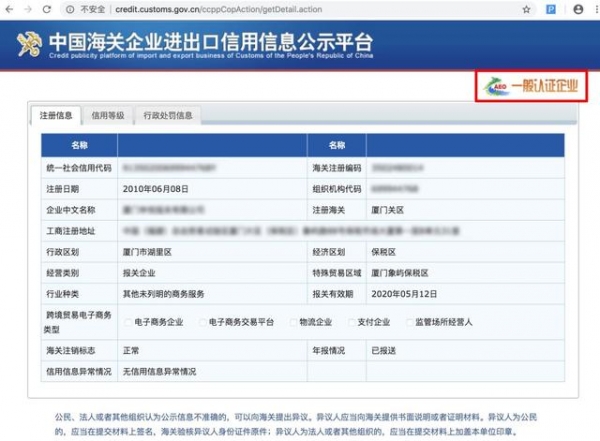
Task: Click the browser back arrow
Action: tap(9, 8)
